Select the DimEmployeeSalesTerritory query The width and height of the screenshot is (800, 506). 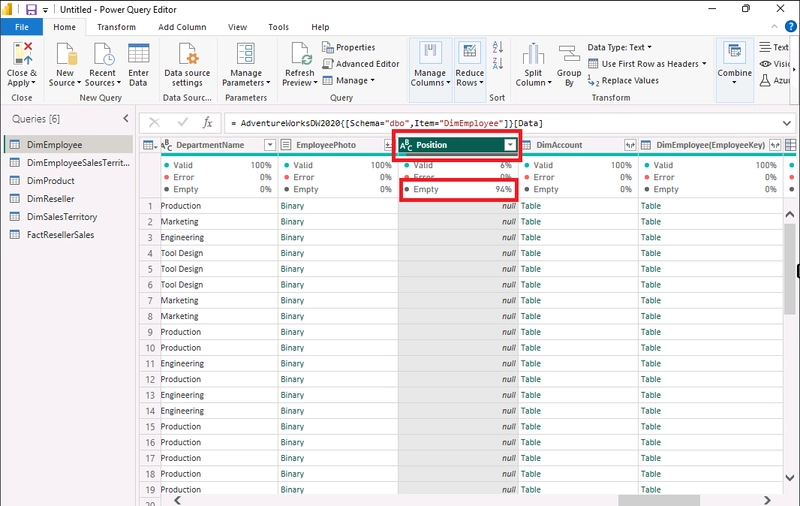68,163
